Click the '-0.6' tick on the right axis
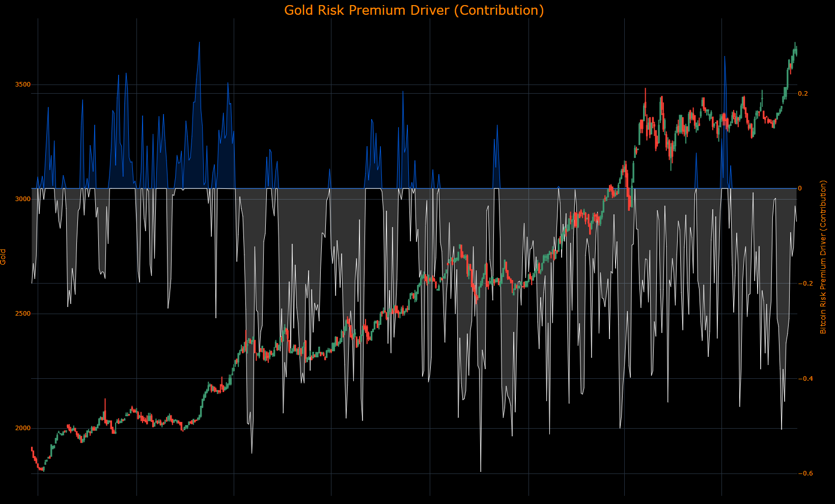835x504 pixels. pyautogui.click(x=806, y=473)
